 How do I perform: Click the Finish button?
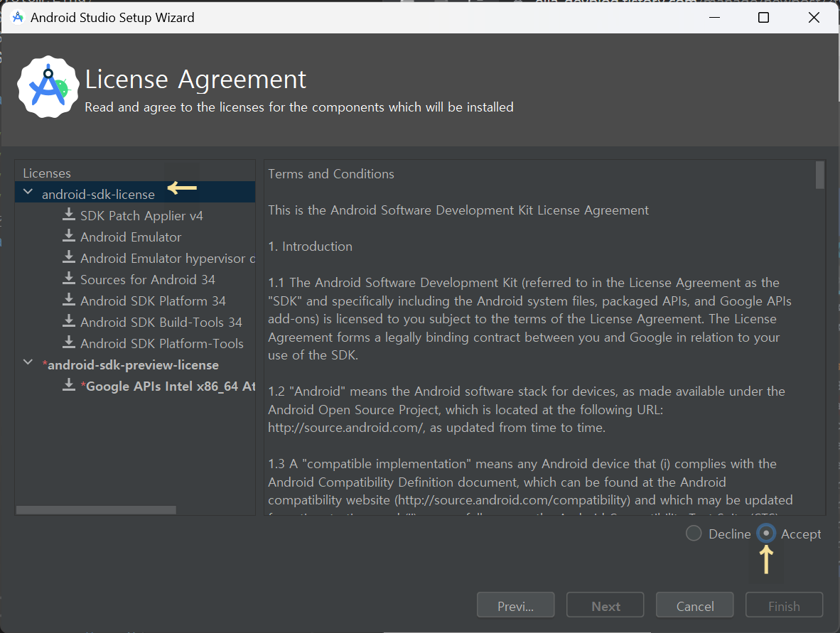coord(784,605)
